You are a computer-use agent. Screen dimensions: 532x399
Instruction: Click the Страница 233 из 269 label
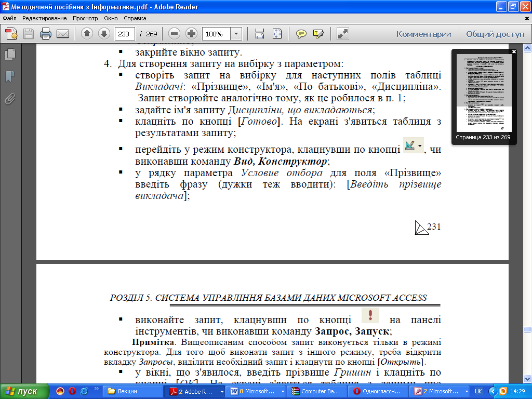coord(483,137)
